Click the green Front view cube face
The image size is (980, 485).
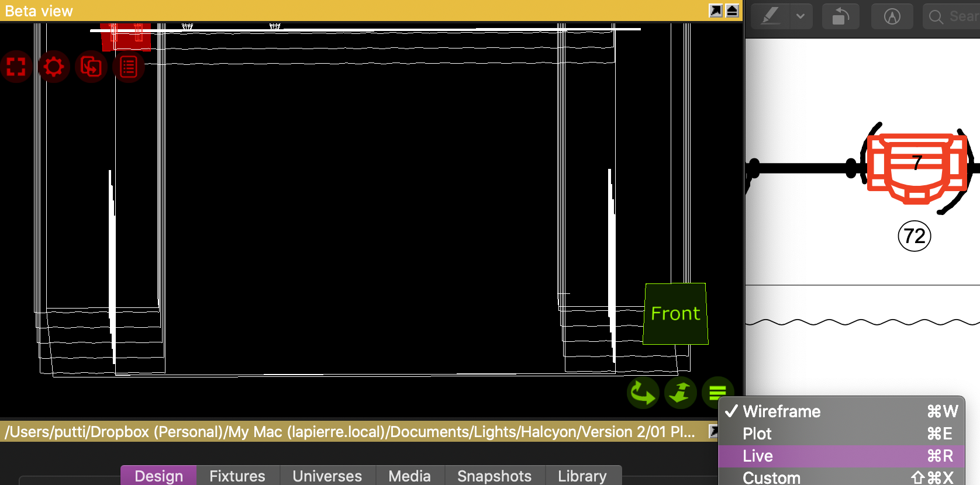tap(675, 314)
